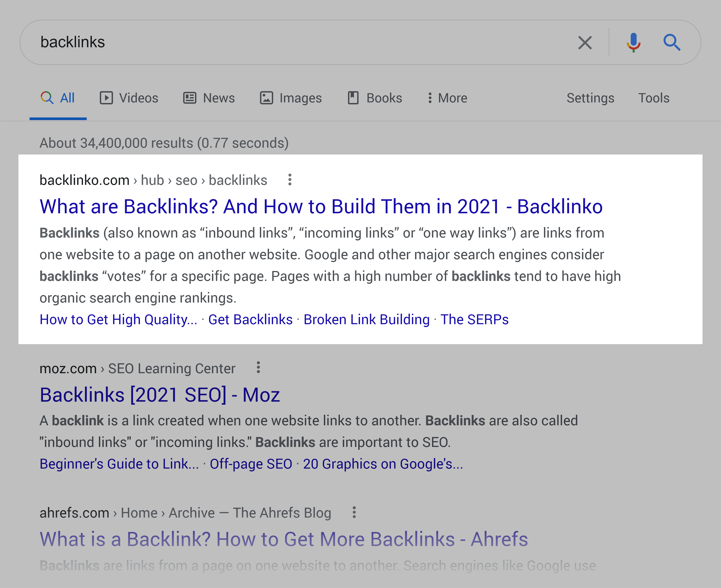Open search Settings
This screenshot has height=588, width=721.
(591, 98)
